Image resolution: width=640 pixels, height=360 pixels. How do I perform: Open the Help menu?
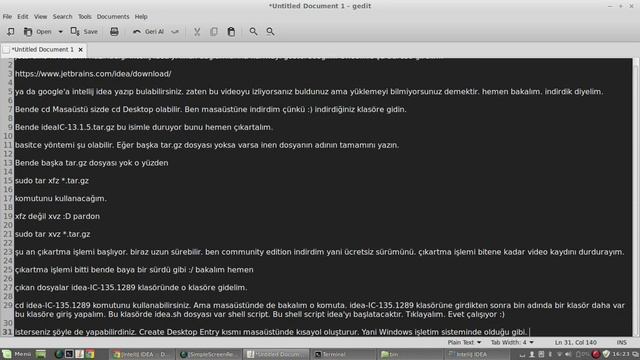coord(141,17)
